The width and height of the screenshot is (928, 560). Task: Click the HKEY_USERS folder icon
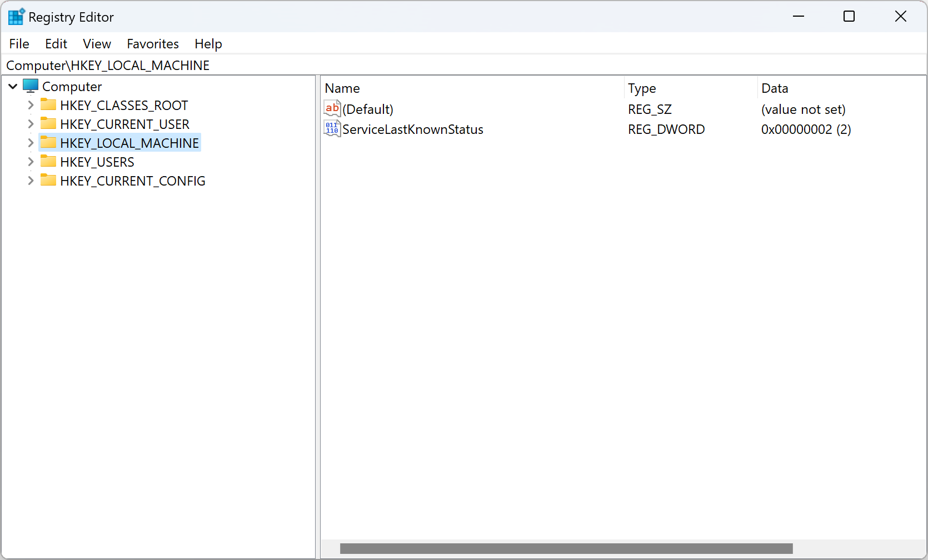pos(49,162)
